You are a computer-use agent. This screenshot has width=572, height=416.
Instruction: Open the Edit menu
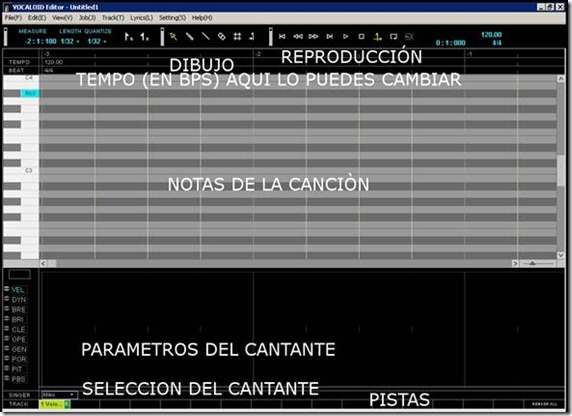pos(37,18)
